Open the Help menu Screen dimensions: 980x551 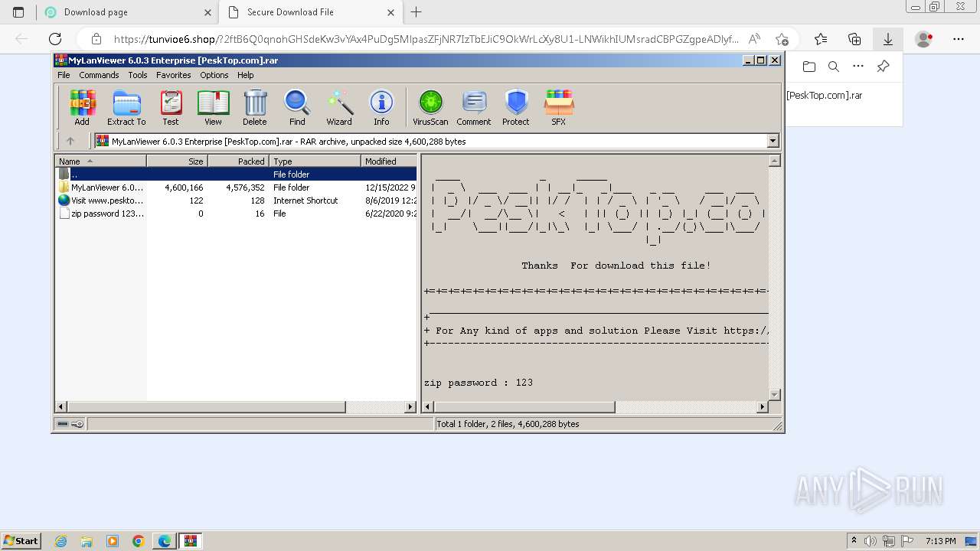click(x=245, y=75)
